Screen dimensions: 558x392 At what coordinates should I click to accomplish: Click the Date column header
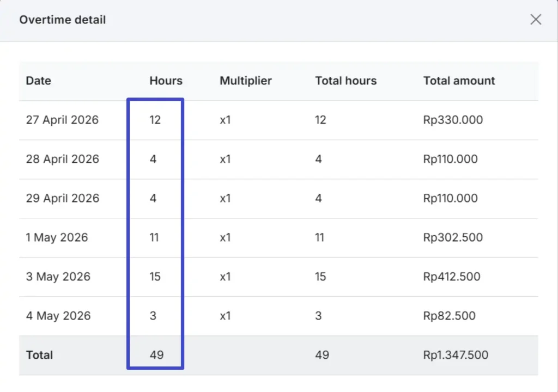tap(39, 81)
